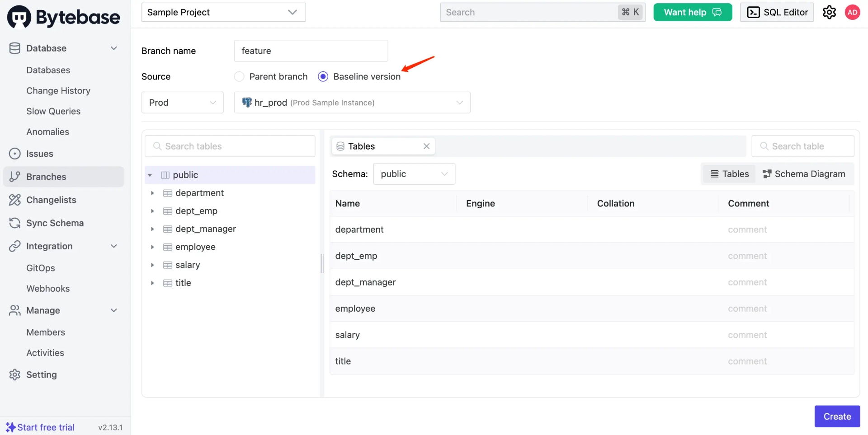Click the employee row in the table list
868x435 pixels.
coord(592,309)
